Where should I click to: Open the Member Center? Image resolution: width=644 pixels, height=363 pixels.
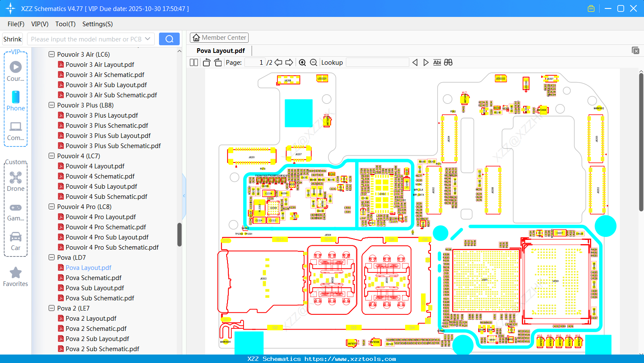(219, 38)
